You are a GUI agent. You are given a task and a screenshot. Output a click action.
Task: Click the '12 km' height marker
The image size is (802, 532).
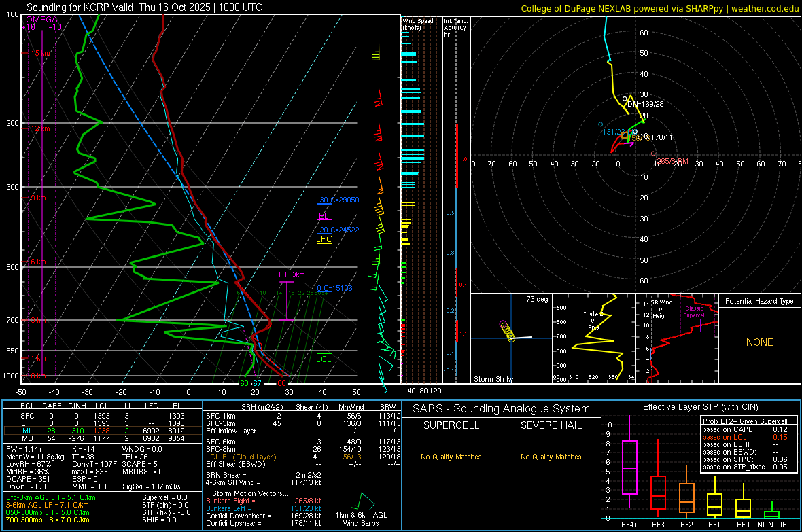41,128
